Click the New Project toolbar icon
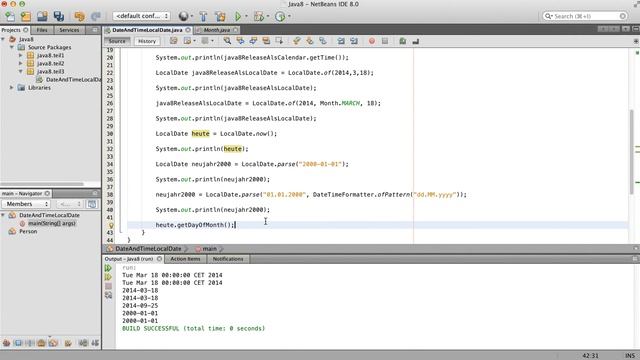 [26, 16]
